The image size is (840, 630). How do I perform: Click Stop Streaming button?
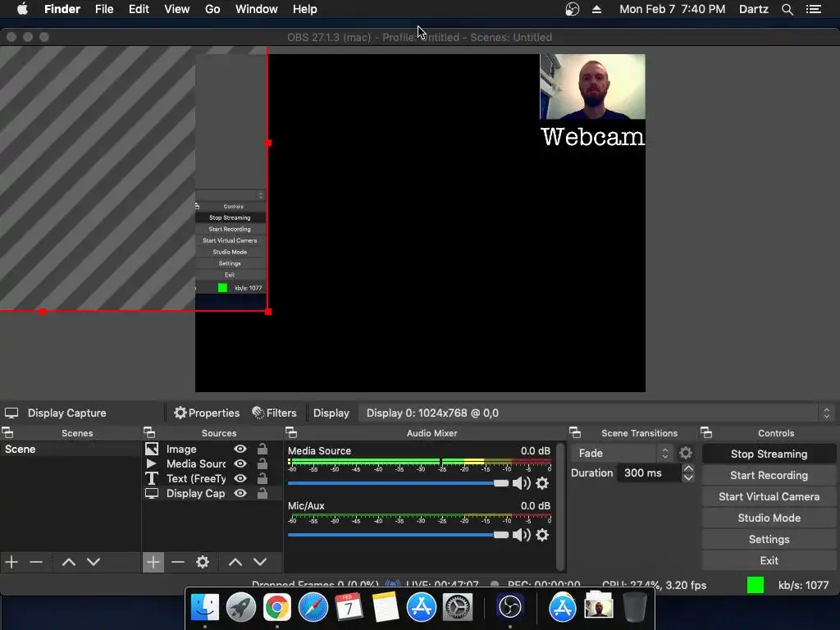(x=769, y=454)
